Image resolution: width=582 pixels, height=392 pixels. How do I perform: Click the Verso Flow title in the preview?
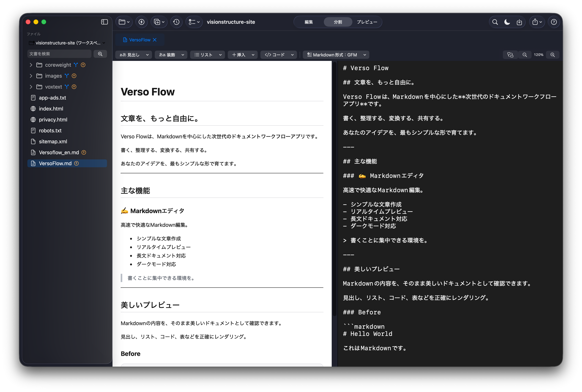tap(148, 92)
